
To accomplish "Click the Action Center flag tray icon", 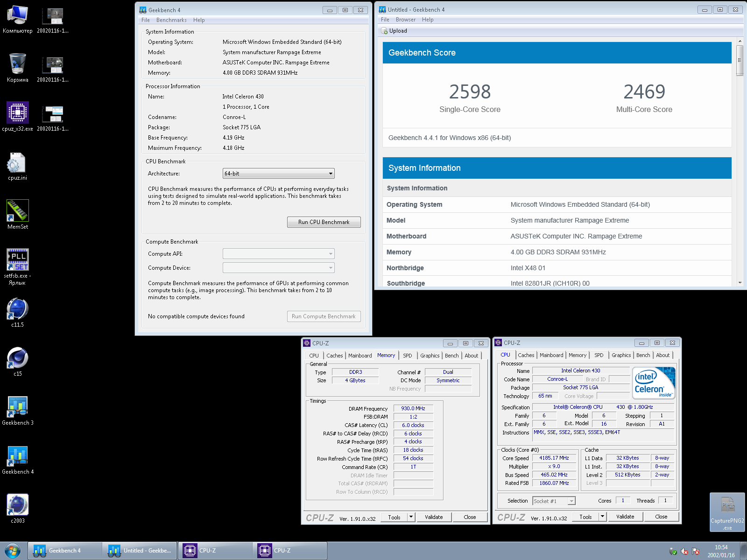I will pyautogui.click(x=696, y=552).
